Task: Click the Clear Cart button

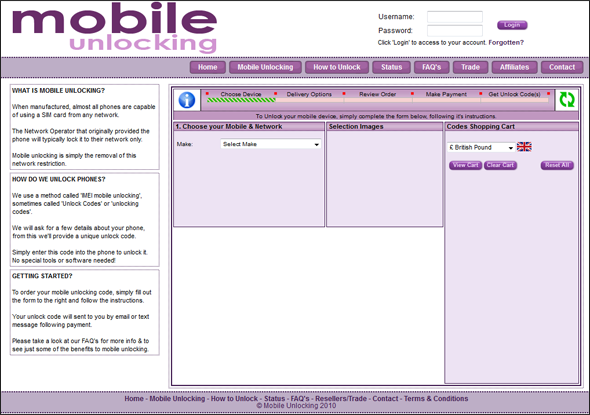Action: click(500, 165)
